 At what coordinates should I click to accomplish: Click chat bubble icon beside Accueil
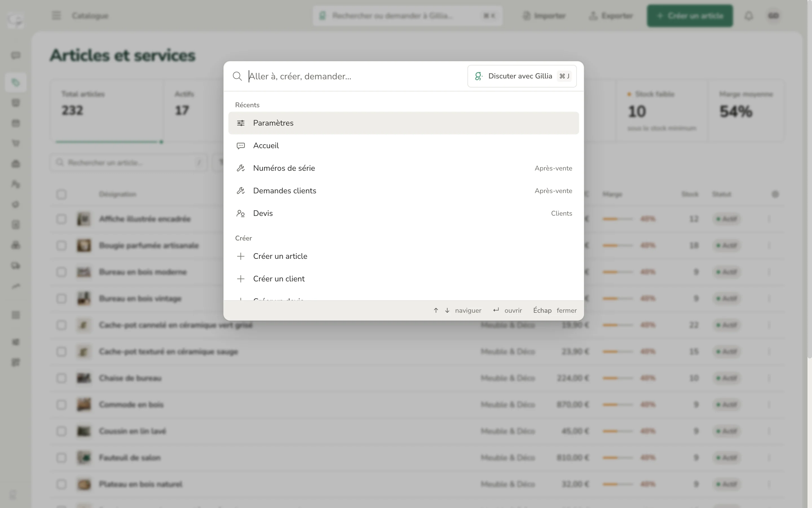tap(240, 145)
